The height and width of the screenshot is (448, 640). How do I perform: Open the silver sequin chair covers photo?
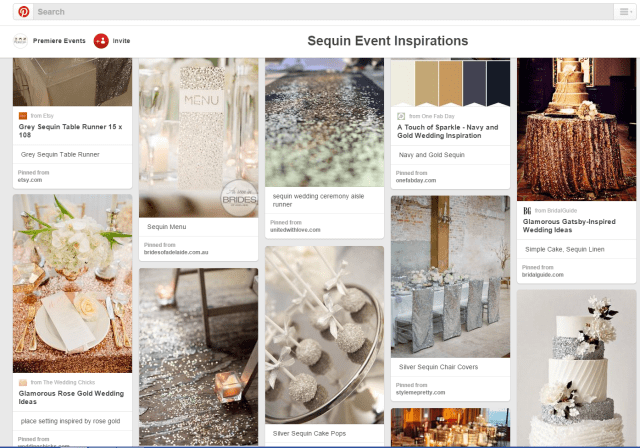pyautogui.click(x=450, y=277)
